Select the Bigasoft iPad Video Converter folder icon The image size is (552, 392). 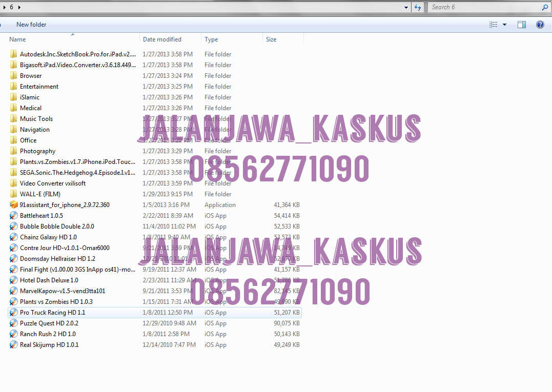click(13, 65)
